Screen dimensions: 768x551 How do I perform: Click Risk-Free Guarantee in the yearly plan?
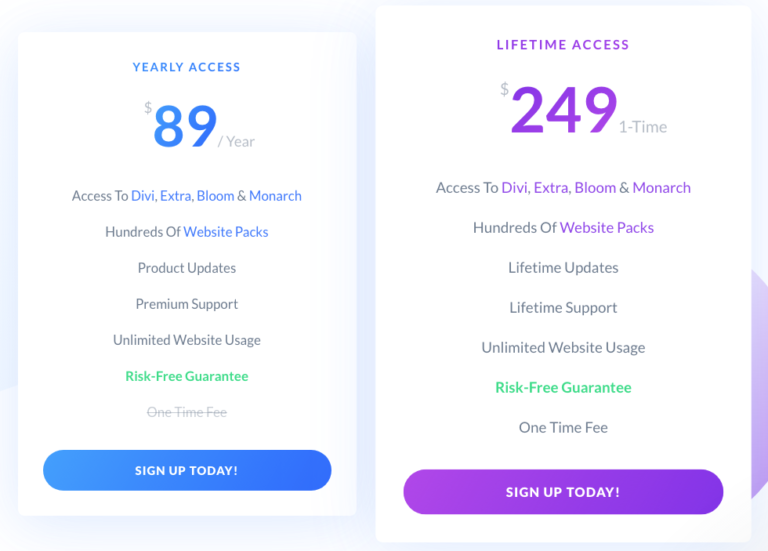click(187, 376)
